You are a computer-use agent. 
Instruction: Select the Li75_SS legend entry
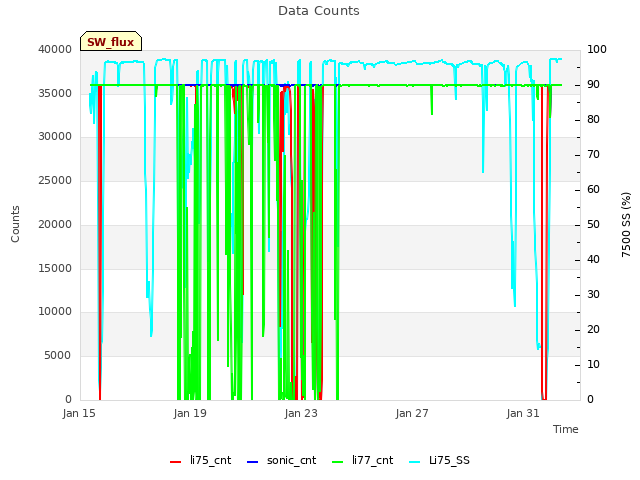tap(439, 460)
